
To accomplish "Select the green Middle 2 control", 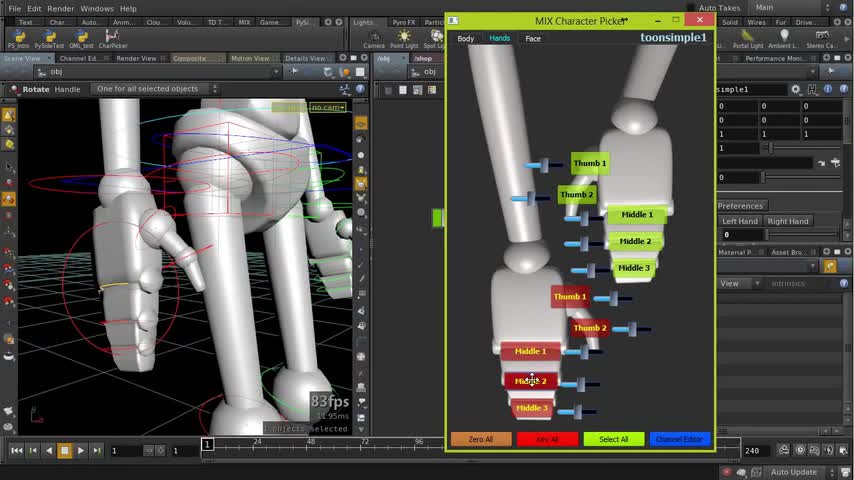I will (635, 241).
